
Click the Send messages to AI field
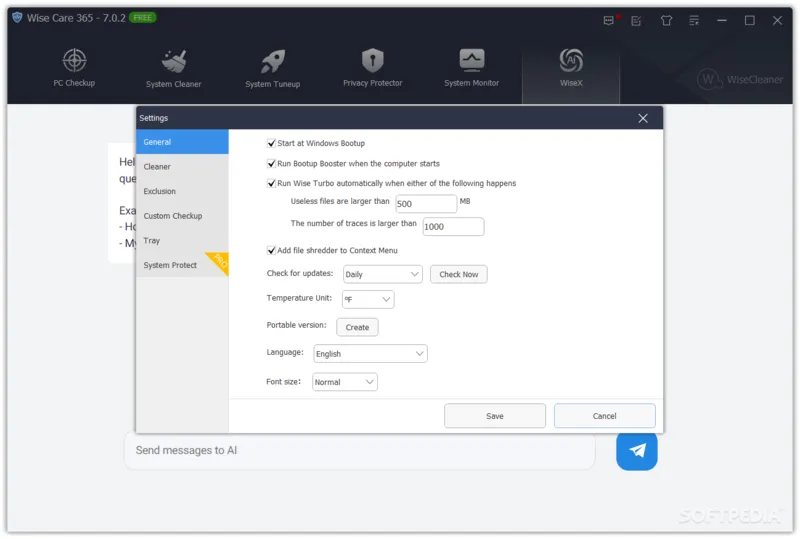[359, 451]
